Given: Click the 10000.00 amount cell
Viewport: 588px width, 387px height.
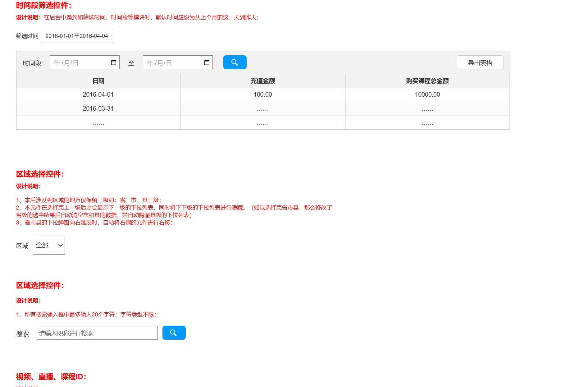Looking at the screenshot, I should (x=427, y=95).
